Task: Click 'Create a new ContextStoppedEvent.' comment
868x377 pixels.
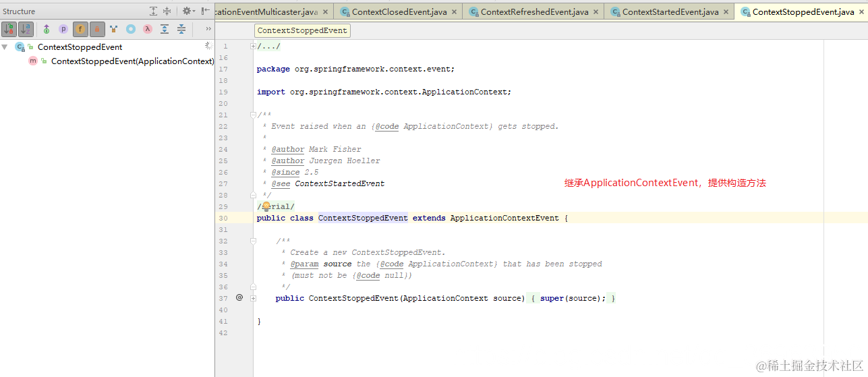Action: pyautogui.click(x=368, y=252)
